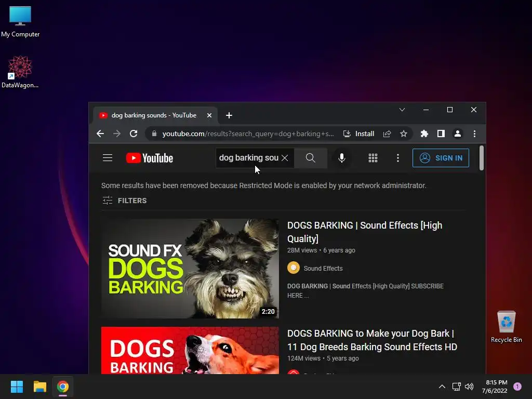Click the DOG BARKING video description snippet
The height and width of the screenshot is (399, 532).
365,291
